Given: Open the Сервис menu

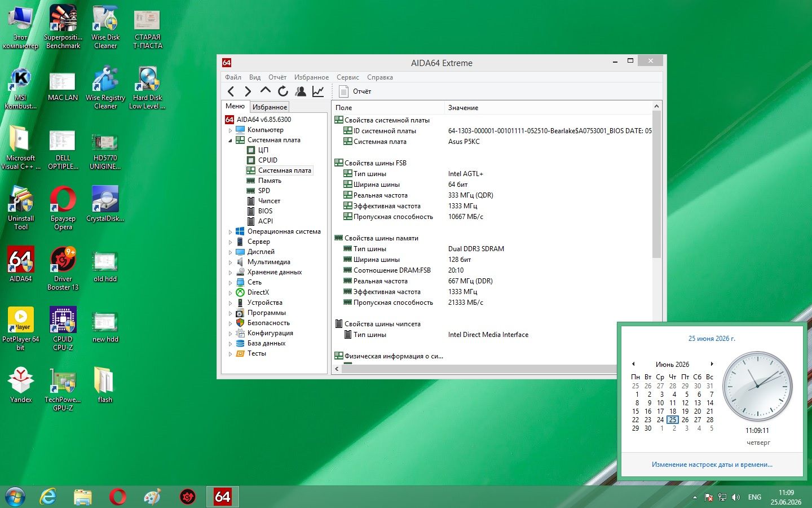Looking at the screenshot, I should [348, 77].
